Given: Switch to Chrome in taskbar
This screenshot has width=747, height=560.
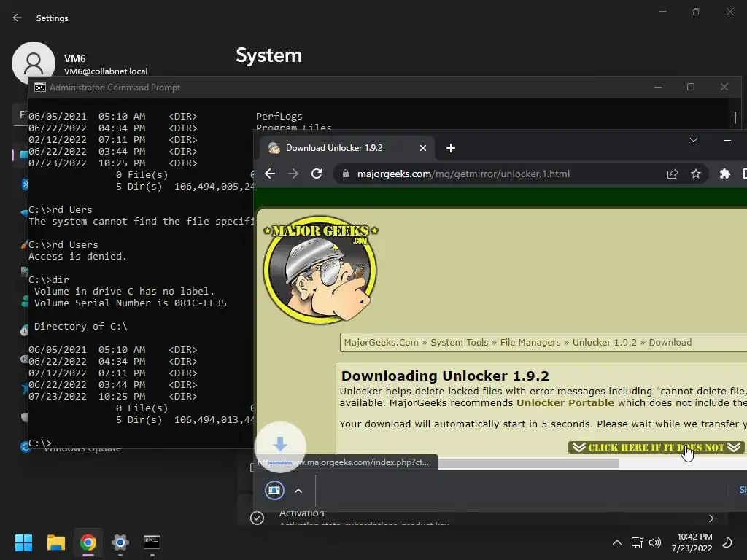Looking at the screenshot, I should tap(88, 542).
